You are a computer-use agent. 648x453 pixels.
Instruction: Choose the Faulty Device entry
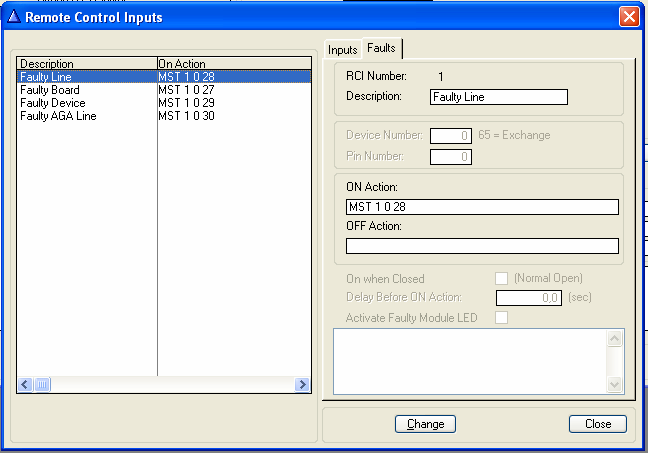point(53,103)
